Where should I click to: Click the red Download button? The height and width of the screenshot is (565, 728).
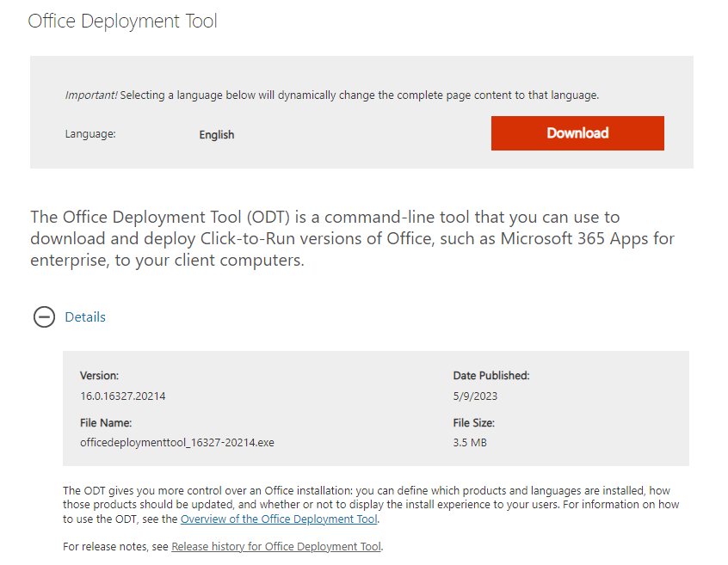click(577, 133)
